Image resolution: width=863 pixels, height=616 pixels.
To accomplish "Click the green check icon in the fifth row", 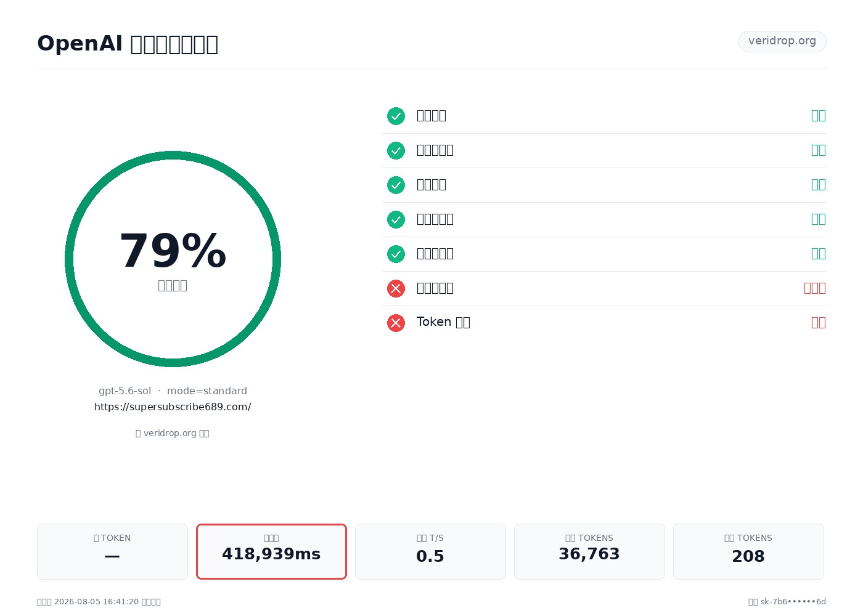I will (396, 254).
